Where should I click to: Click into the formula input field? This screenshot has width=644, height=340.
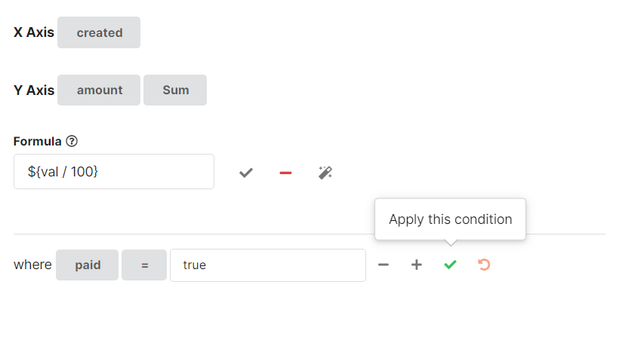tap(114, 172)
